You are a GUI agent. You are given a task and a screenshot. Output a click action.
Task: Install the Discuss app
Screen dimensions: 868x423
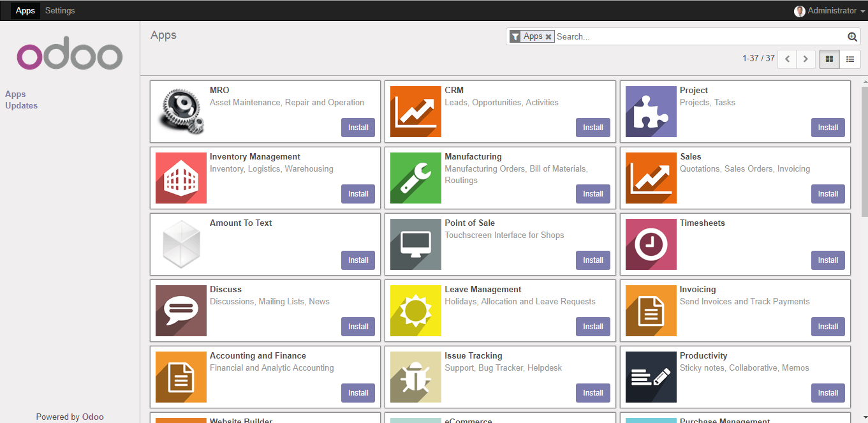click(358, 327)
